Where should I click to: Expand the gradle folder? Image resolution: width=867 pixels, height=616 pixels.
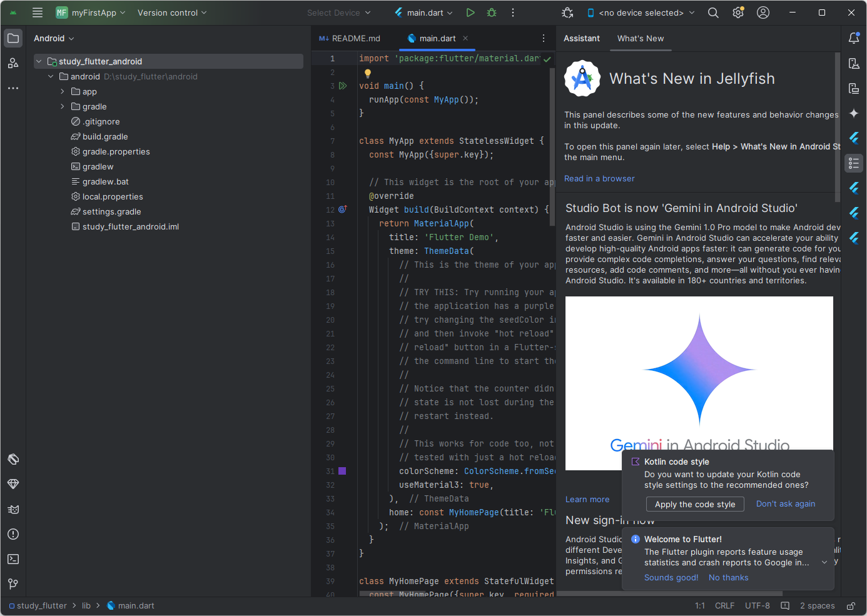[63, 106]
